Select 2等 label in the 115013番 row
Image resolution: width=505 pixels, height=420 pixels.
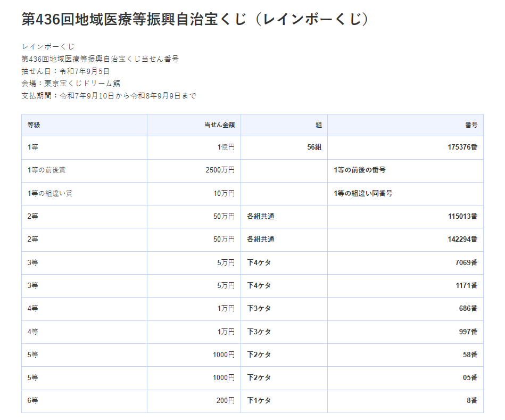pyautogui.click(x=33, y=217)
